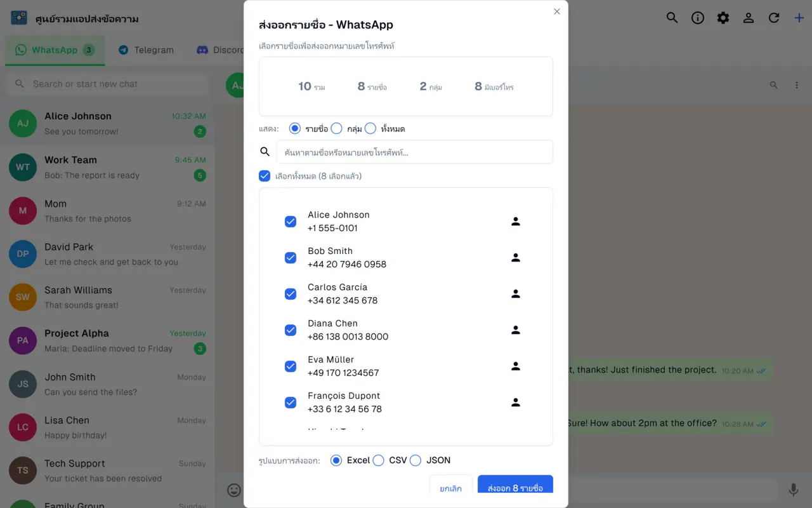812x508 pixels.
Task: Close the WhatsApp export dialog
Action: (x=557, y=11)
